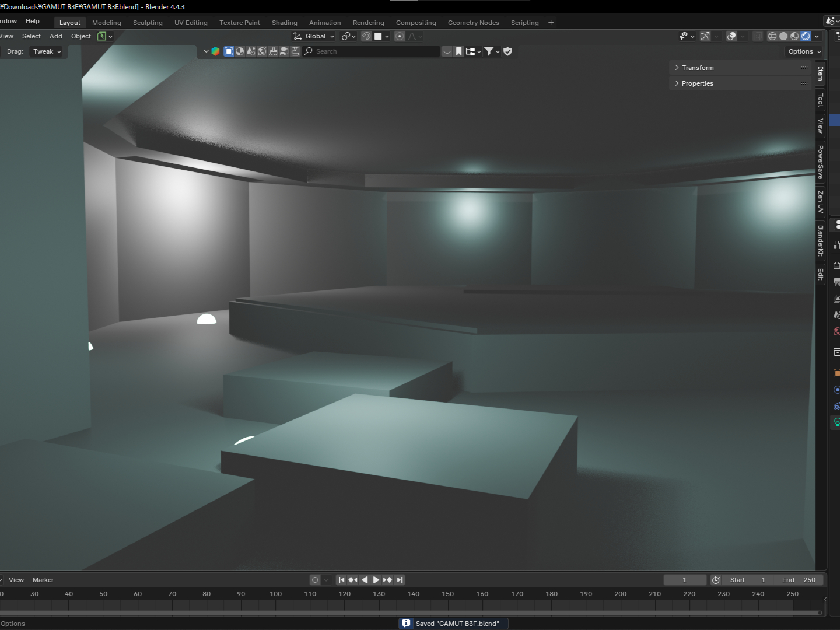Click the filter funnel icon
840x630 pixels.
pos(489,51)
